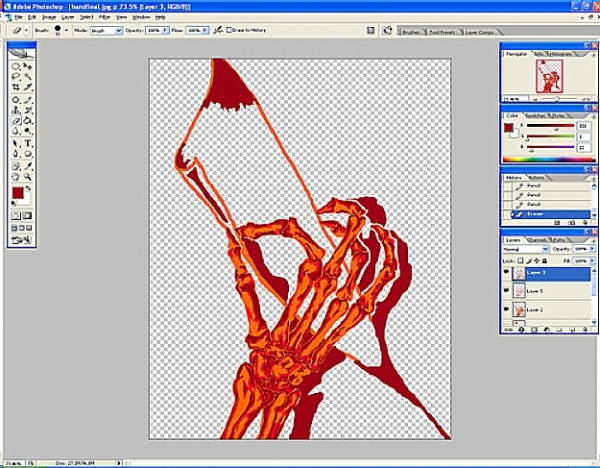Open the Brushes tab in palette well
600x468 pixels.
411,32
